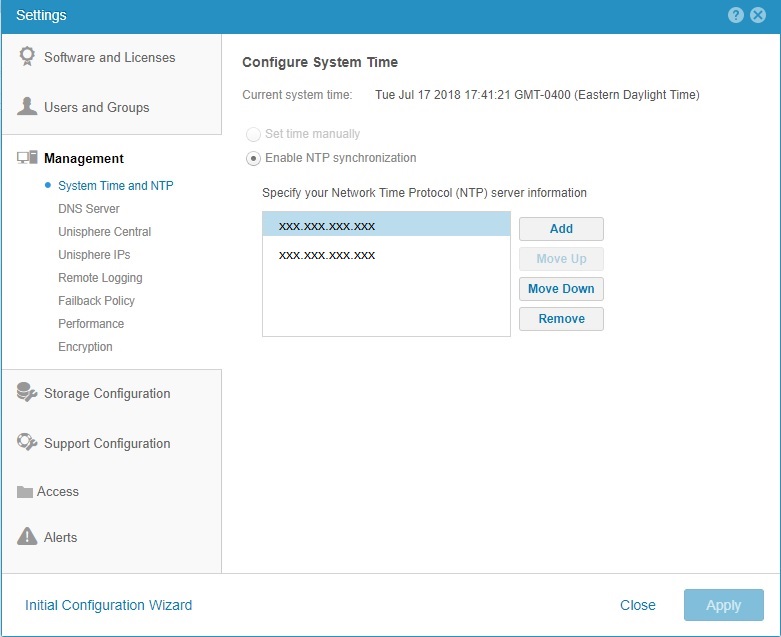Remove the selected NTP server
This screenshot has width=781, height=637.
click(x=561, y=319)
